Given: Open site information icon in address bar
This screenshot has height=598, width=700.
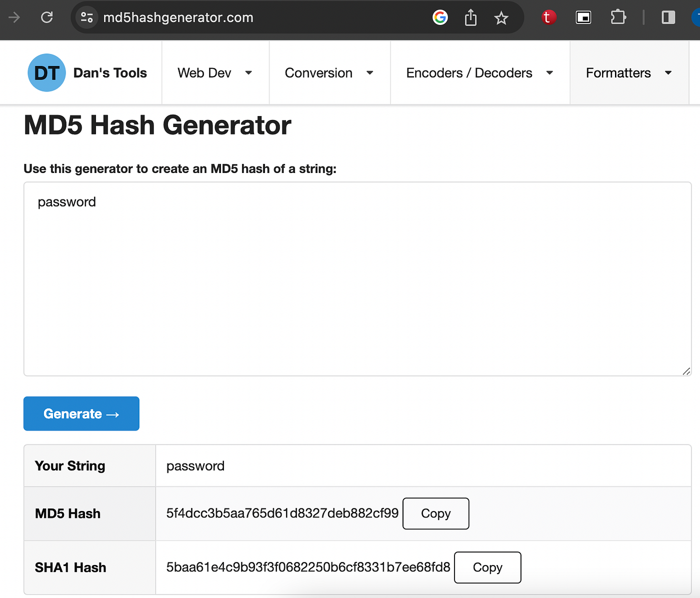Looking at the screenshot, I should pos(86,17).
